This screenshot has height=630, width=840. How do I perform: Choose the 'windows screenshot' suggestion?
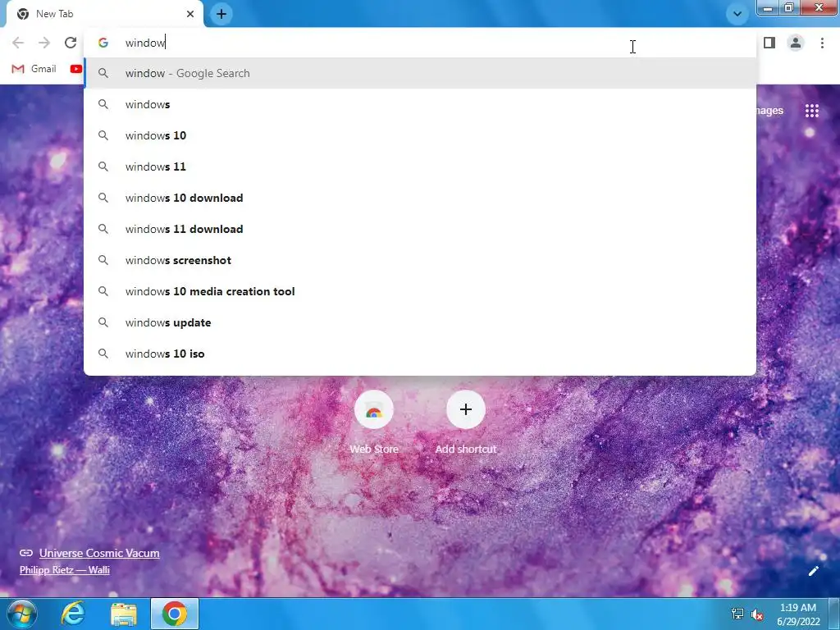tap(420, 260)
